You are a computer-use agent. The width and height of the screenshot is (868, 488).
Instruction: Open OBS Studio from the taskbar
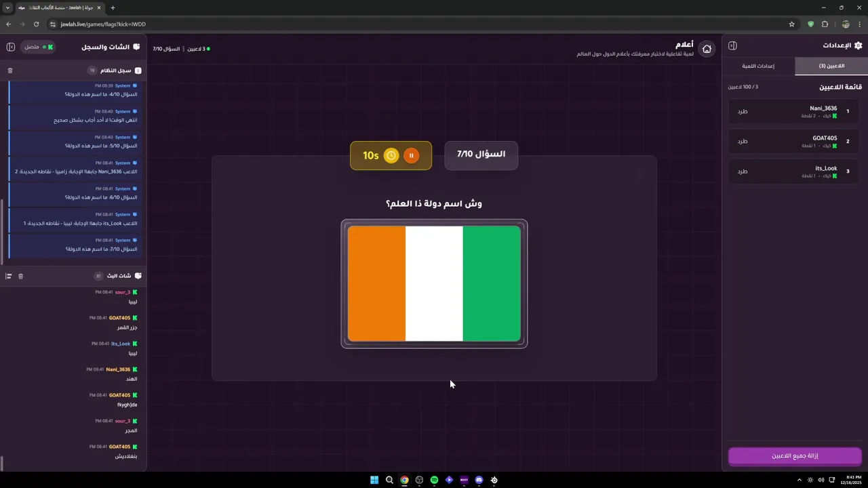point(419,480)
